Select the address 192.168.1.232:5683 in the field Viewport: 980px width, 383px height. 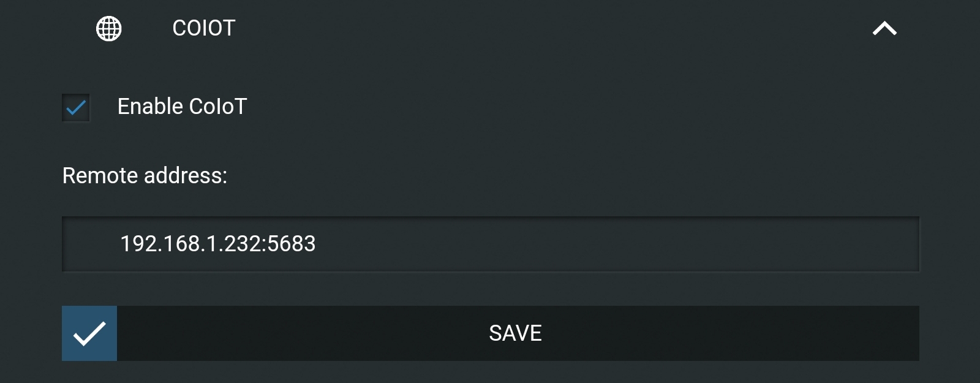[x=217, y=243]
